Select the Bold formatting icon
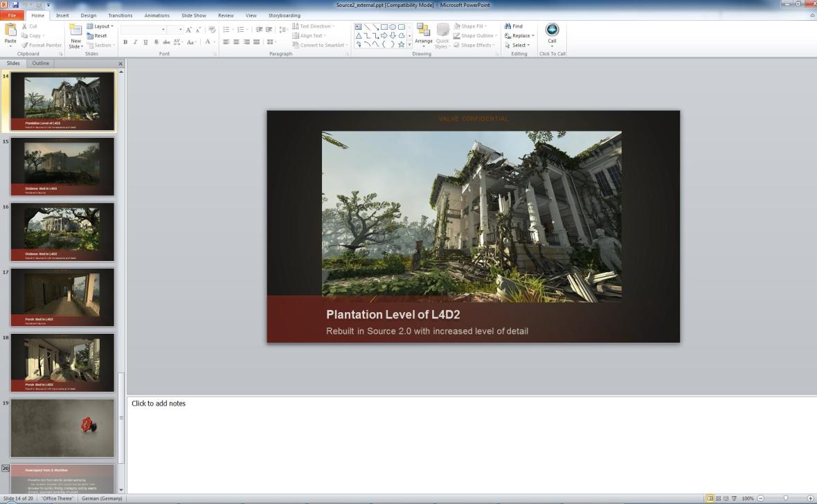817x504 pixels. pos(125,42)
